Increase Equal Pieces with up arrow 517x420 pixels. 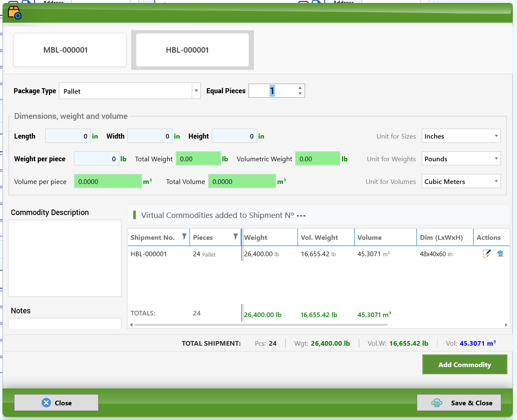tap(300, 88)
